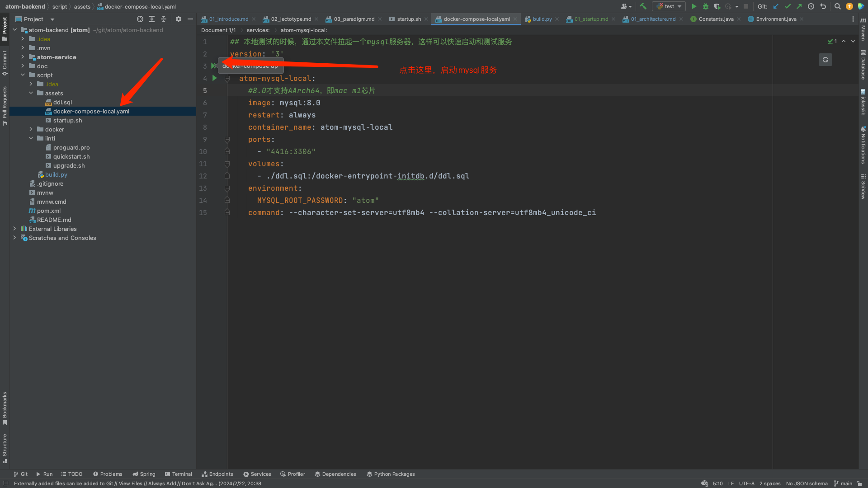This screenshot has height=488, width=868.
Task: Open the test run configuration dropdown
Action: [x=669, y=6]
